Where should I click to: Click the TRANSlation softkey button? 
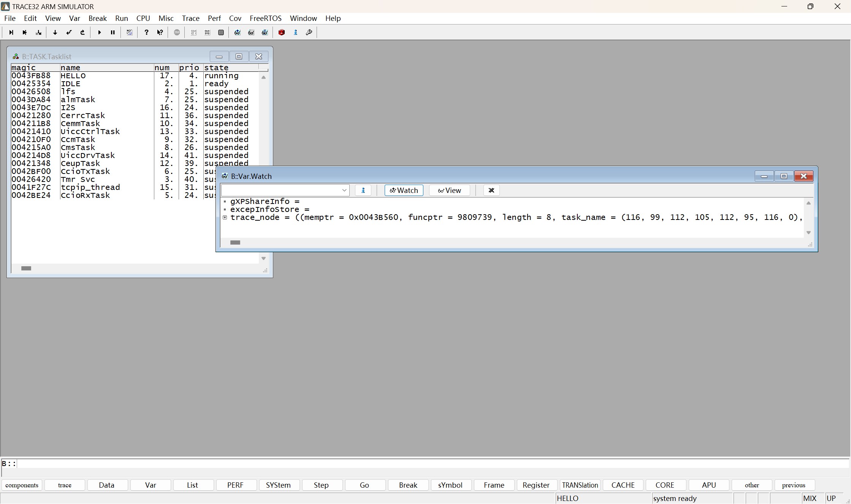[580, 485]
